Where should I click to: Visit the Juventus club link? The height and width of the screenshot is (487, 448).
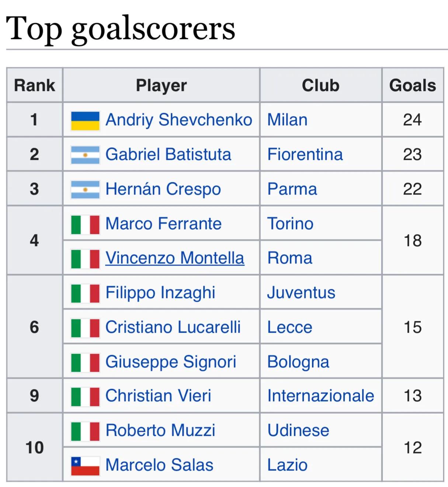click(x=301, y=292)
